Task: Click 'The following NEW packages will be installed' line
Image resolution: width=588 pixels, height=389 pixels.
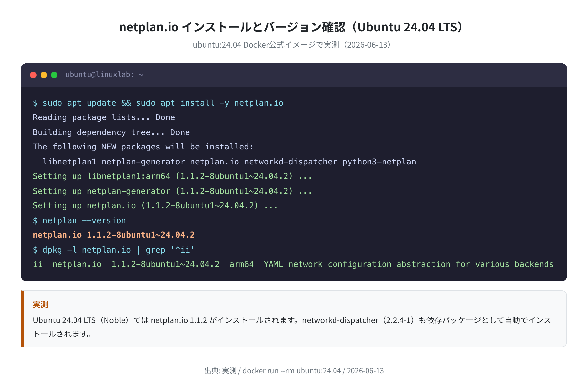Action: pyautogui.click(x=143, y=147)
